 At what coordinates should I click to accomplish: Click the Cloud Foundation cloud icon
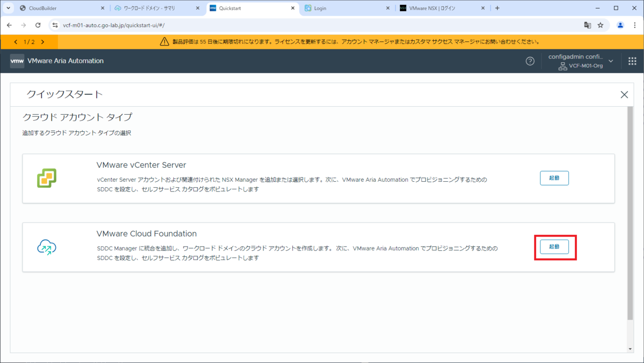click(x=47, y=247)
